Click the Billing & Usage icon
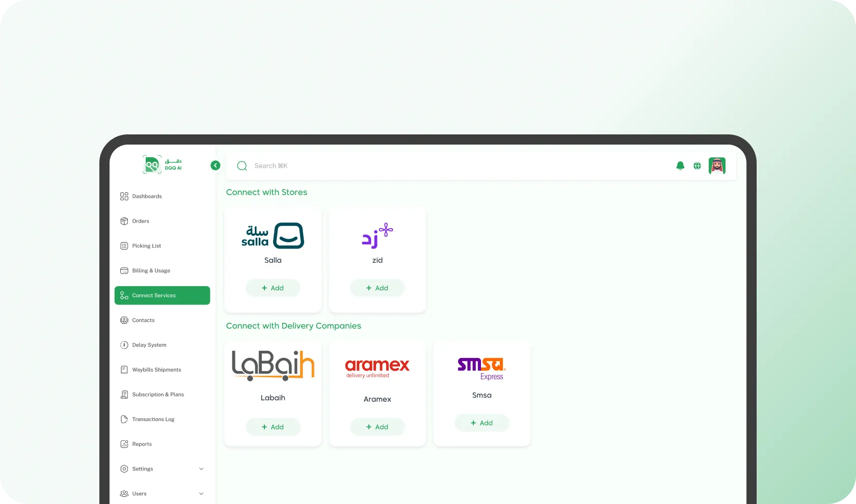This screenshot has width=856, height=504. (124, 270)
